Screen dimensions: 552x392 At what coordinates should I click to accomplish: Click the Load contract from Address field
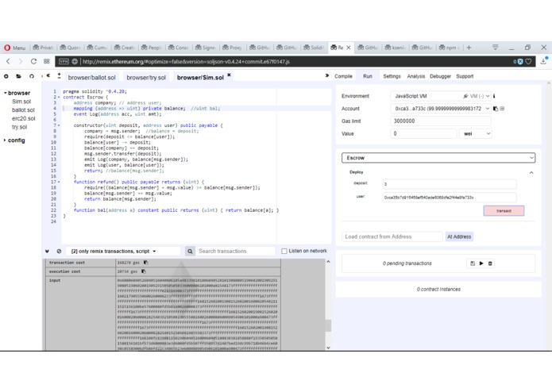pyautogui.click(x=392, y=236)
